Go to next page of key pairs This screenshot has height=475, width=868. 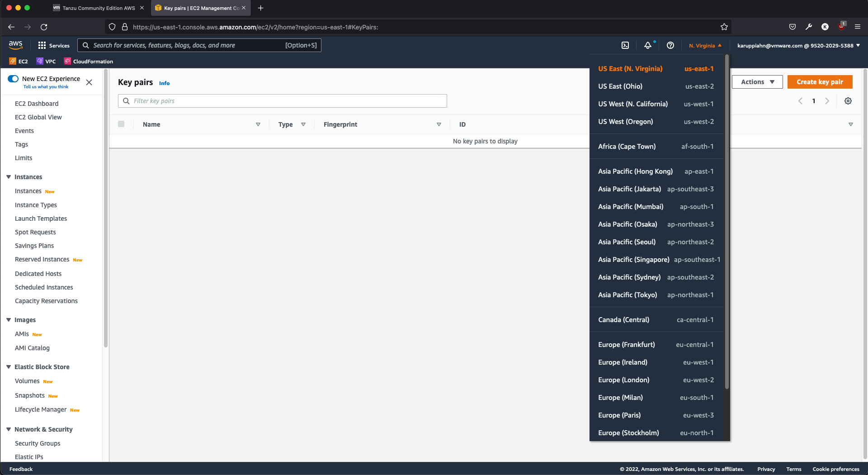(827, 101)
